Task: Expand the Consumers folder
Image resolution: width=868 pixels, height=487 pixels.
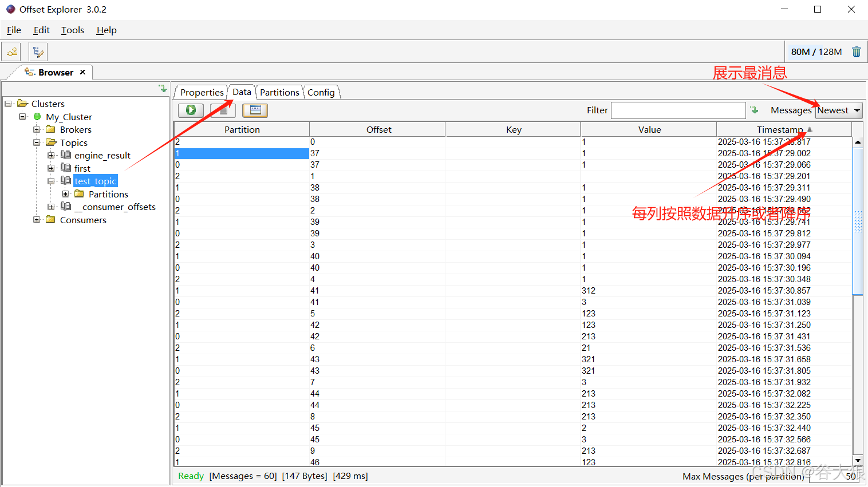Action: [x=37, y=220]
